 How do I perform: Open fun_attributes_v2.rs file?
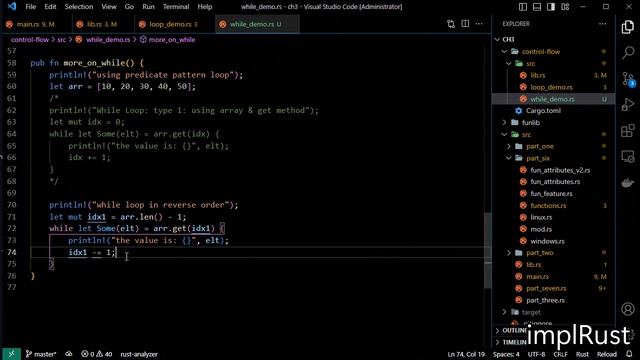[x=553, y=170]
